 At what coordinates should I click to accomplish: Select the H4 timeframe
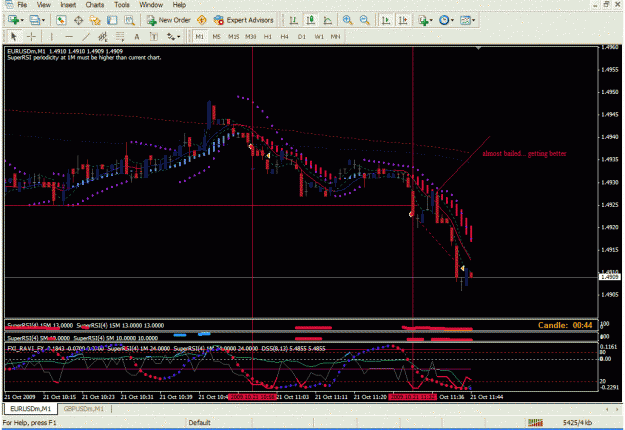tap(284, 37)
